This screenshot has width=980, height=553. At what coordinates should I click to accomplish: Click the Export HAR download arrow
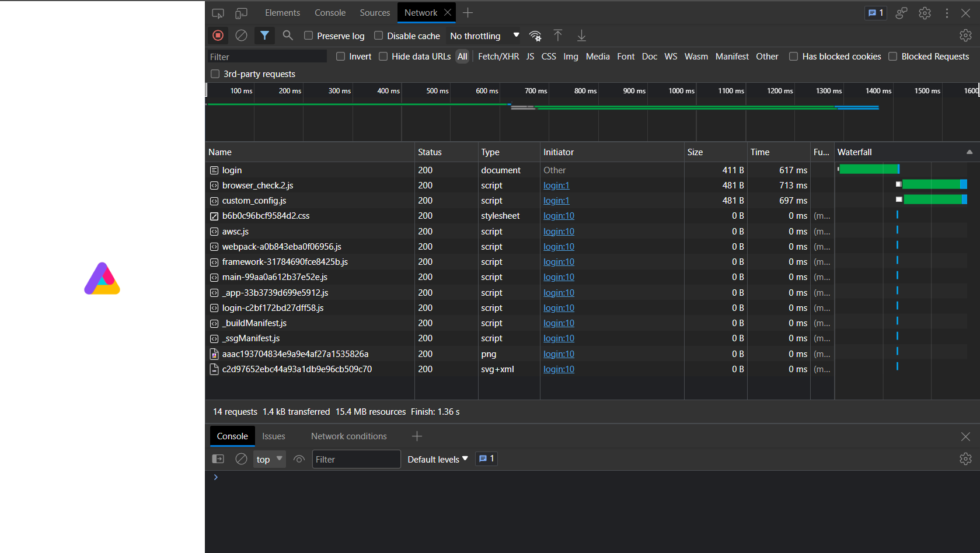point(581,36)
